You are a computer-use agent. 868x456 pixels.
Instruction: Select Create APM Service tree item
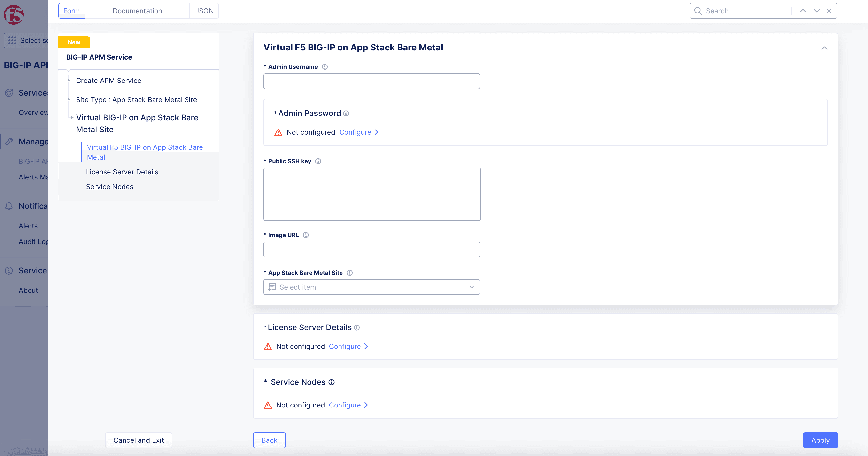(x=108, y=81)
